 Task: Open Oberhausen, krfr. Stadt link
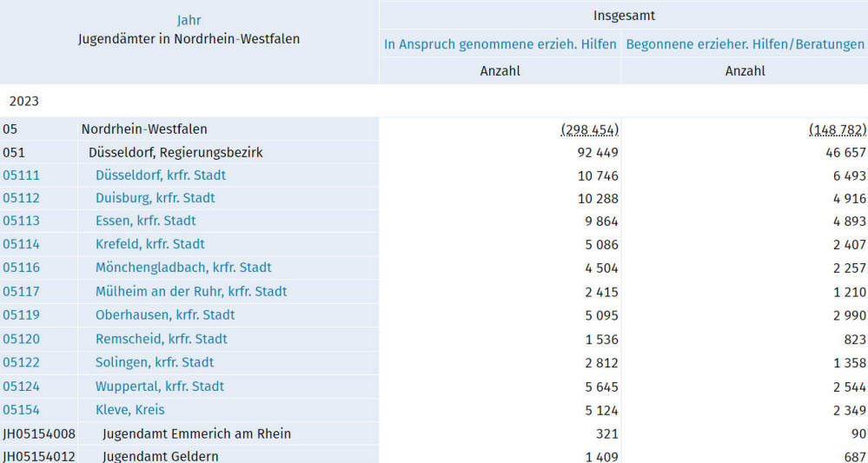tap(165, 314)
